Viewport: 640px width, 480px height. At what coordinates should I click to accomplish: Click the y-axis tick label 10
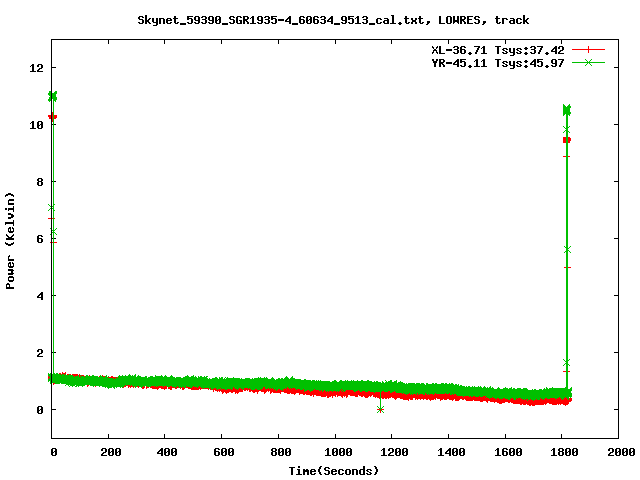tap(36, 125)
